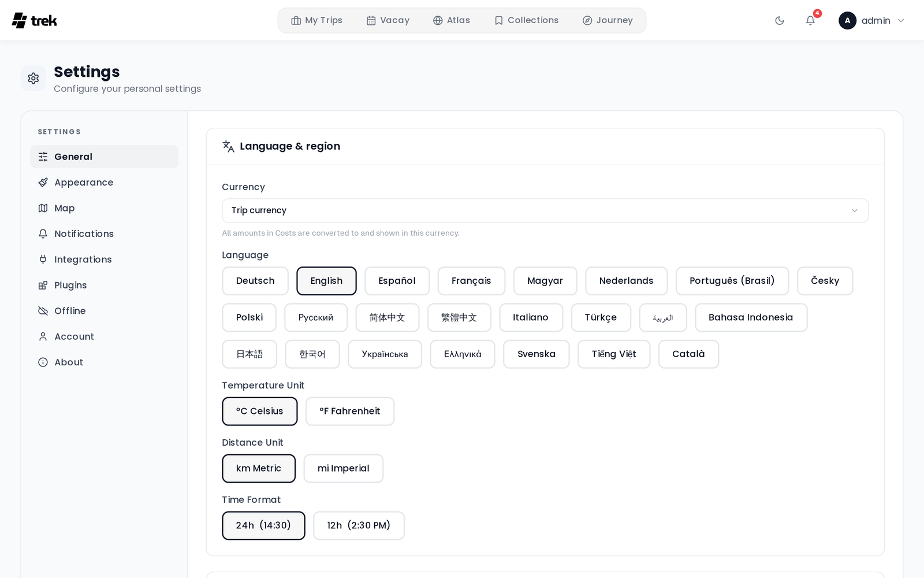
Task: Open the Journey tab
Action: [608, 21]
